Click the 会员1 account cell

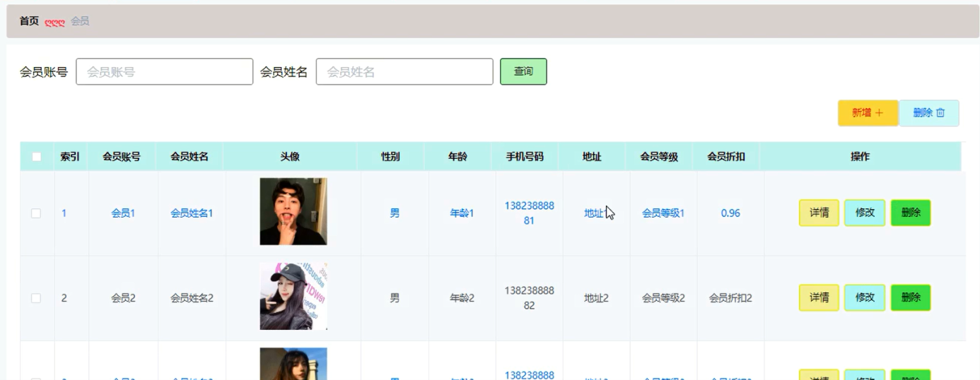click(x=123, y=213)
